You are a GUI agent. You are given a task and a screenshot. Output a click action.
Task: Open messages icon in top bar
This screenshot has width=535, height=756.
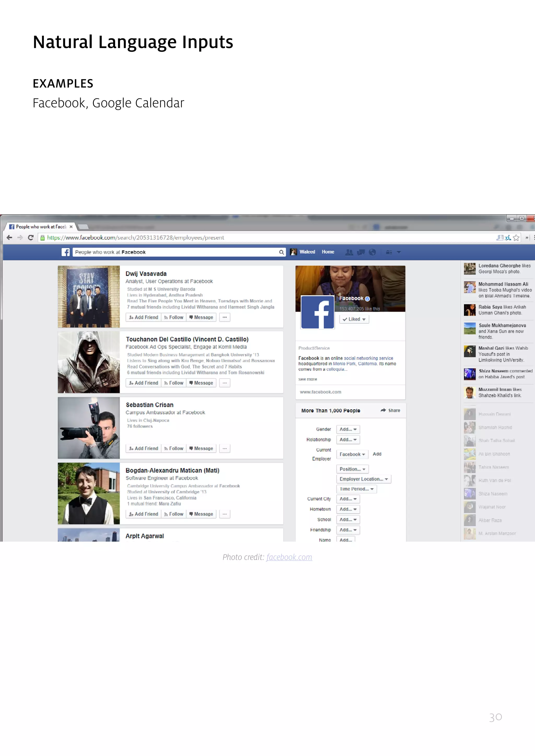[x=361, y=252]
